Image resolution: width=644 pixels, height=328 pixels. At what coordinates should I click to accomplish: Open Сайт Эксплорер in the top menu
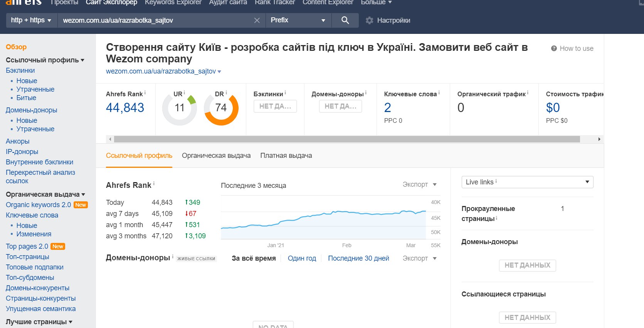(x=111, y=2)
